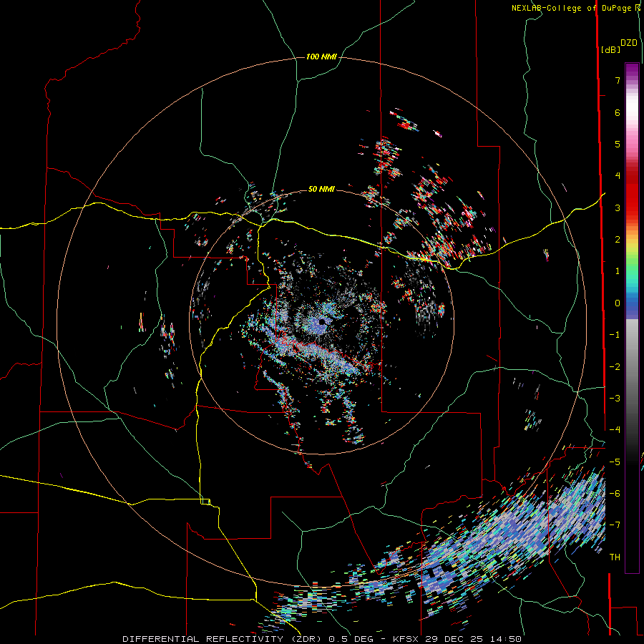Click the ZDR color scale bar
Image resolution: width=644 pixels, height=644 pixels.
point(632,318)
